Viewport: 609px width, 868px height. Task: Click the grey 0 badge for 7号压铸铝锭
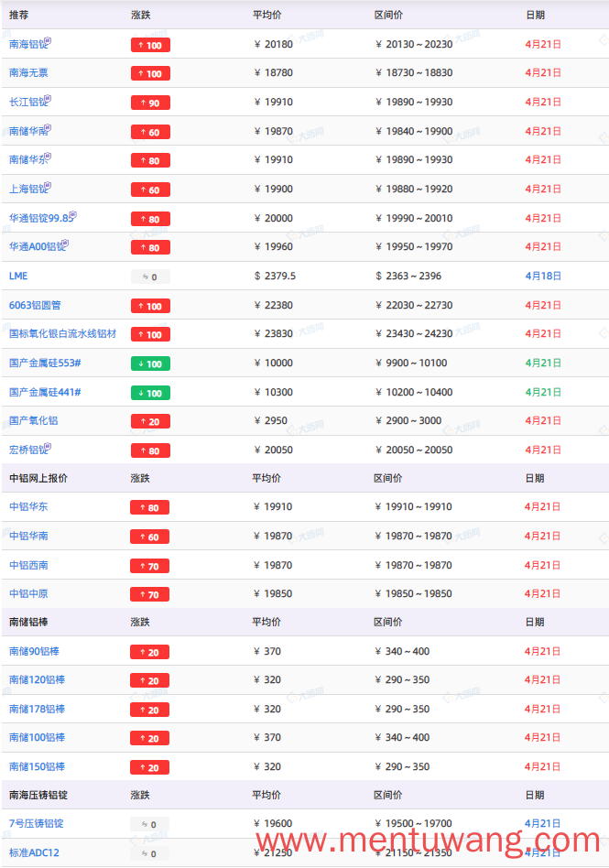click(149, 824)
